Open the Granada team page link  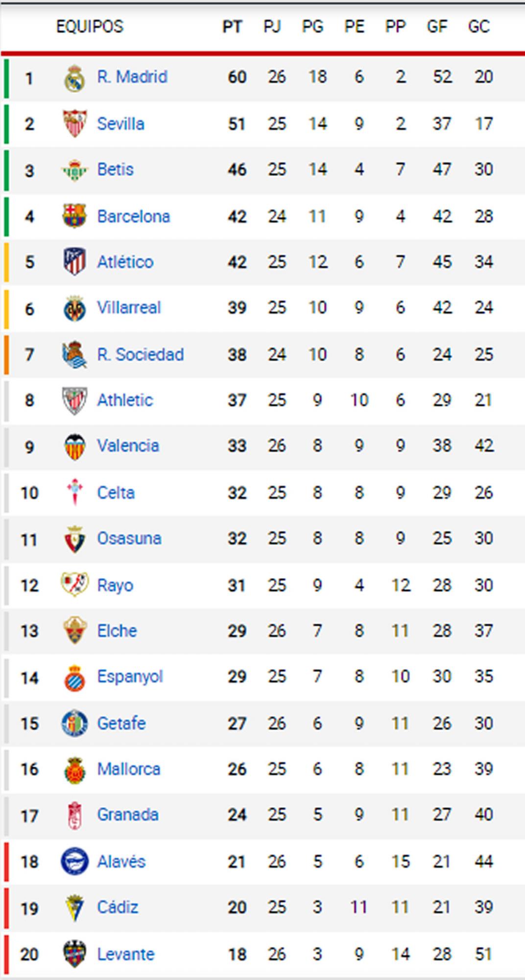(x=127, y=814)
